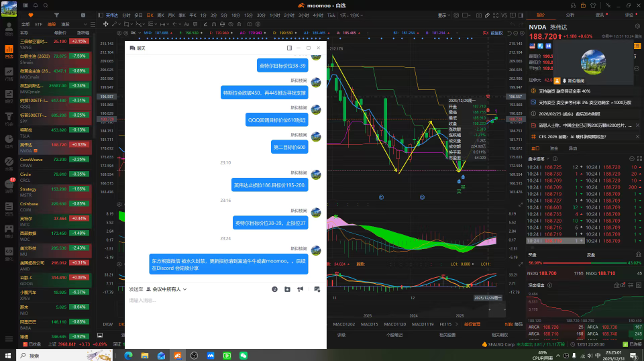The image size is (644, 361).
Task: Expand the watchlist category dropdown arrow
Action: pos(85,24)
